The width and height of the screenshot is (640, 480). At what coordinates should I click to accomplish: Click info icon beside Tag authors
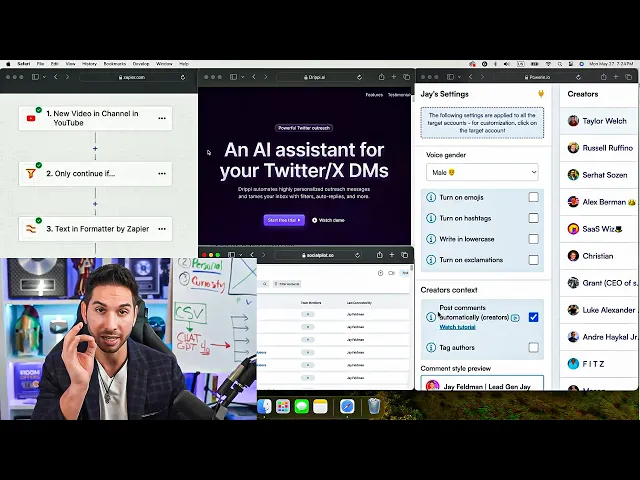(431, 348)
